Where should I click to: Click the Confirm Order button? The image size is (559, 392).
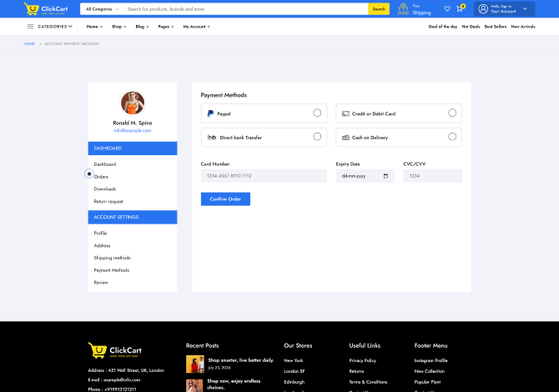click(225, 199)
